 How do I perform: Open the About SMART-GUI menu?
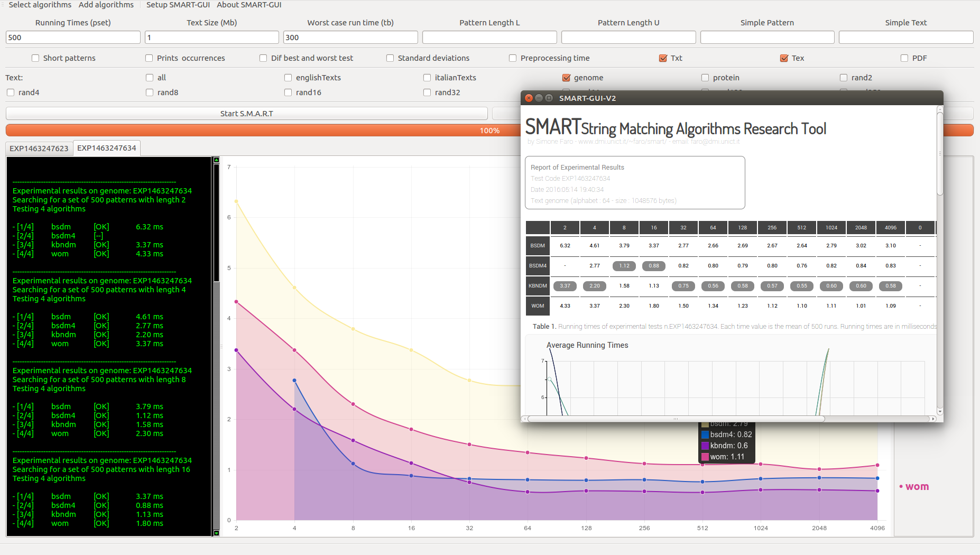(249, 5)
